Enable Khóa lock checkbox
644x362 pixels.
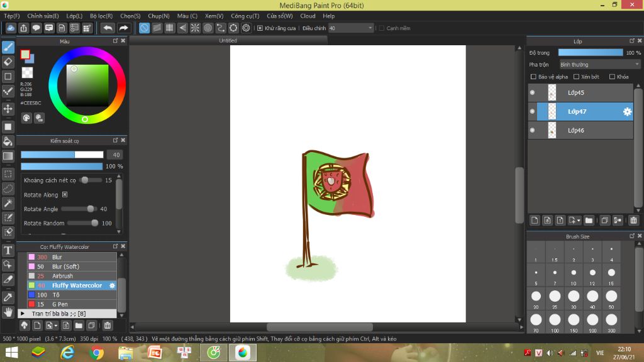pos(612,77)
